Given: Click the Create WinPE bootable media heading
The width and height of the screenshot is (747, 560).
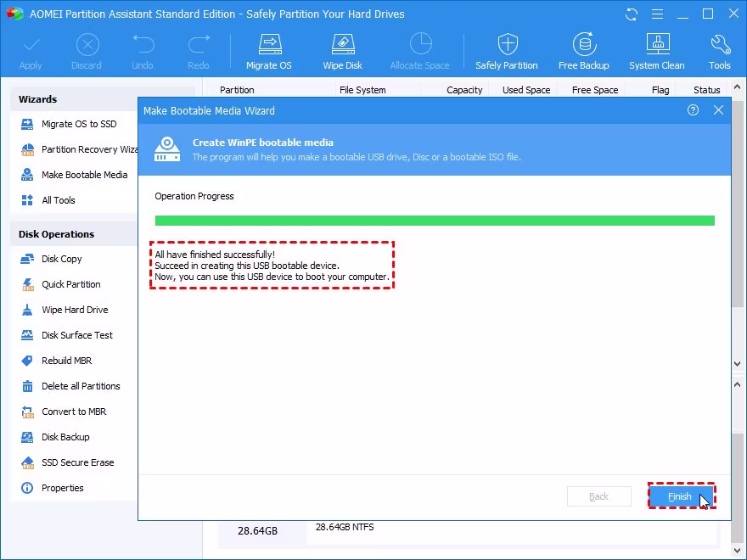Looking at the screenshot, I should pos(263,143).
